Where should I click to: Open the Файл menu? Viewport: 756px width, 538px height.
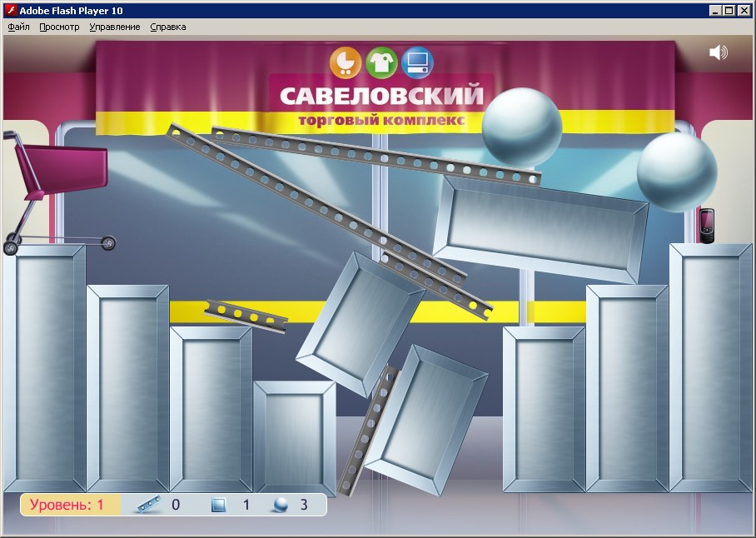point(18,27)
